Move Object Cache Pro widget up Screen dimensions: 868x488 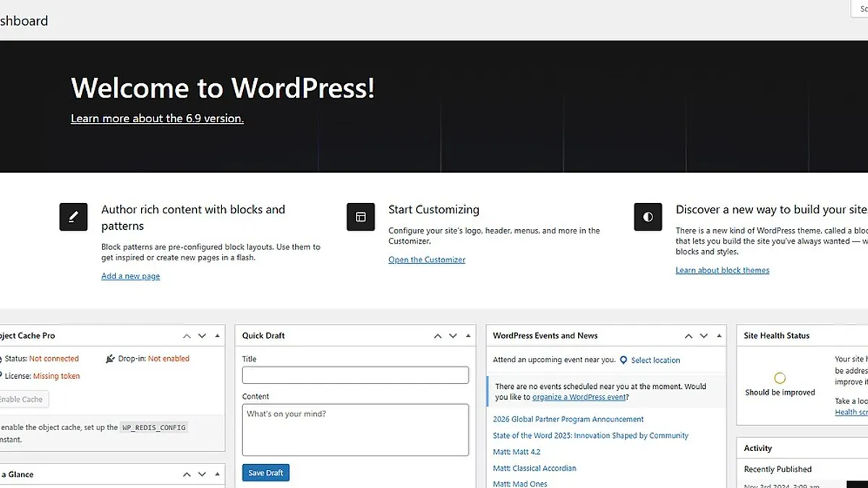187,336
